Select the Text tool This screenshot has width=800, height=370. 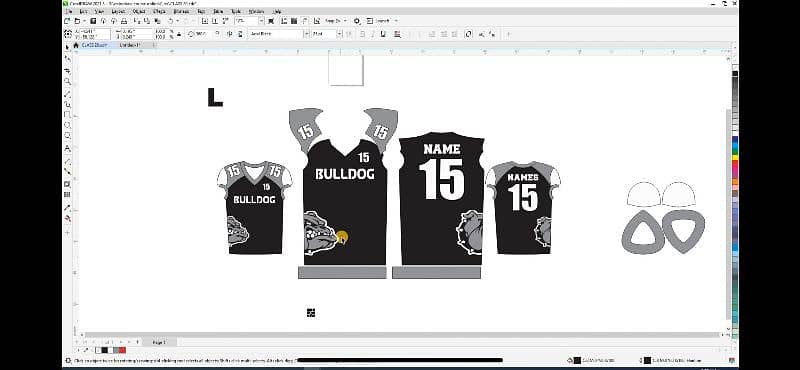point(67,149)
